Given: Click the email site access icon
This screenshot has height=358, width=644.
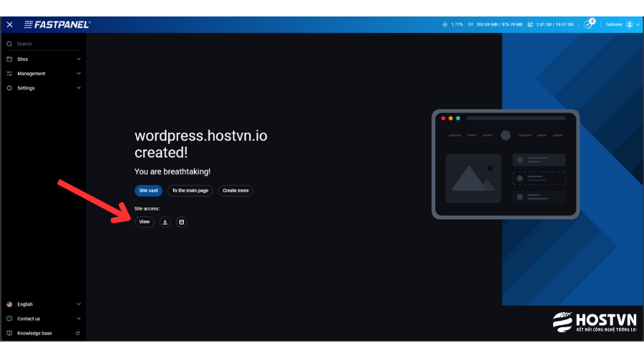Looking at the screenshot, I should [182, 222].
